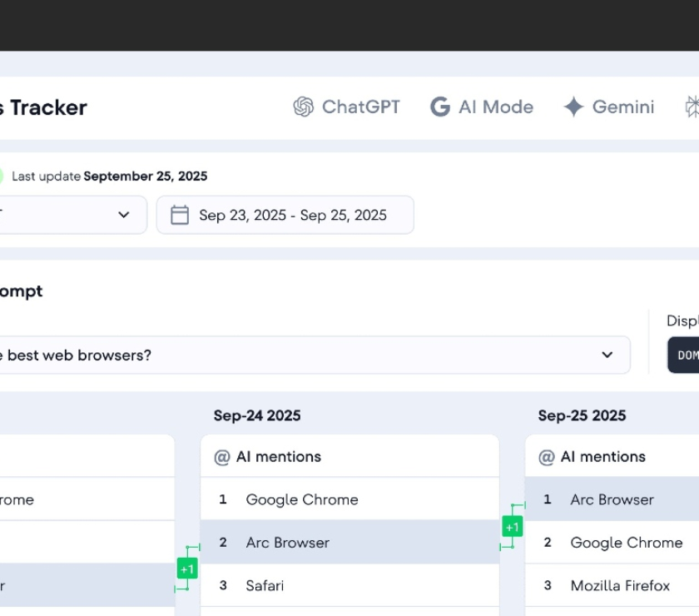Screen dimensions: 699x616
Task: Click the +1 badge between Sep-24 and Sep-25 columns
Action: pyautogui.click(x=512, y=527)
